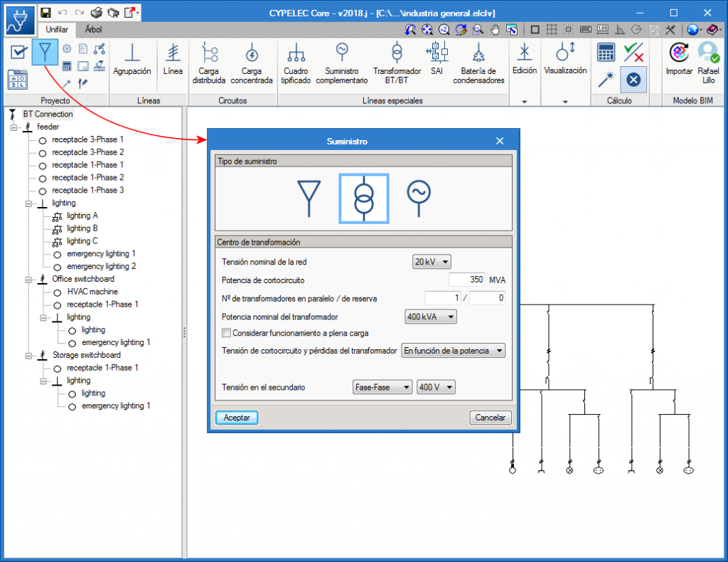
Task: Expand the Fase-Fase secondary voltage dropdown
Action: [x=382, y=387]
